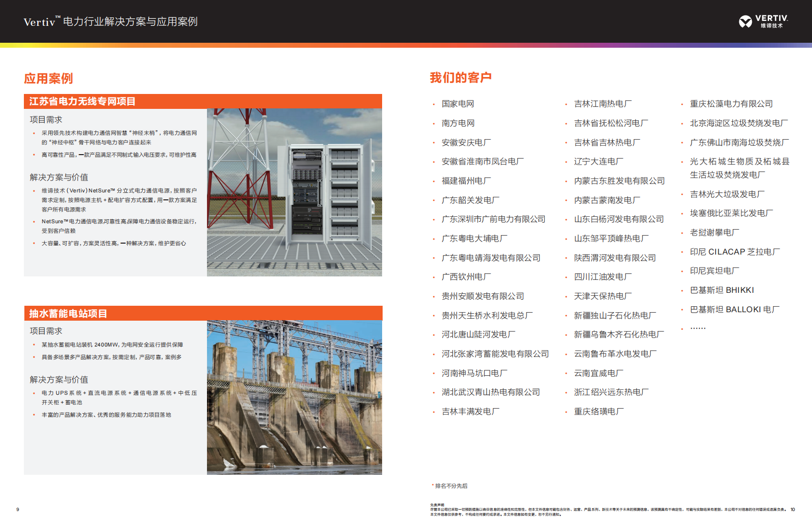Screen dimensions: 812x525
Task: Click the header title Vertiv 电力行业解决方案与应用案例
Action: [110, 22]
